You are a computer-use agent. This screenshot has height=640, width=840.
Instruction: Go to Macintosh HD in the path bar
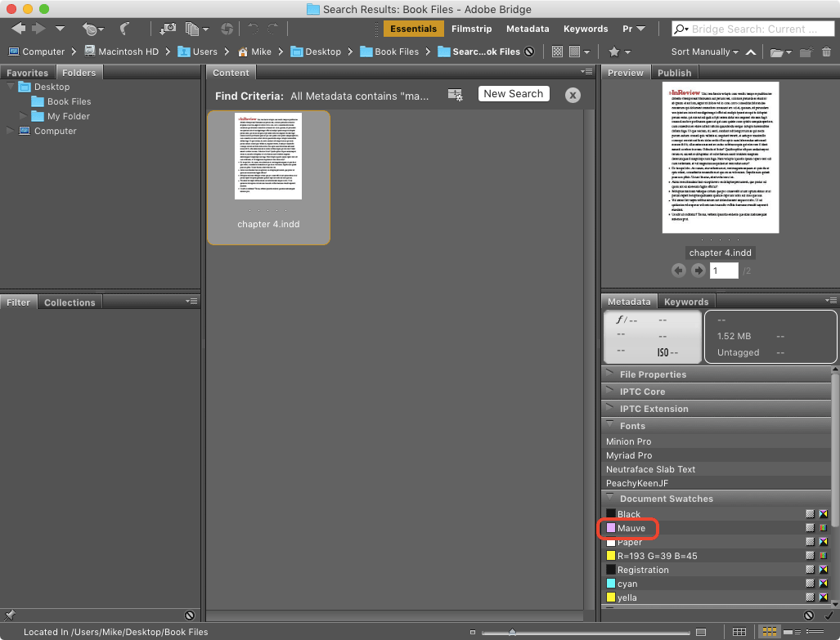tap(122, 51)
